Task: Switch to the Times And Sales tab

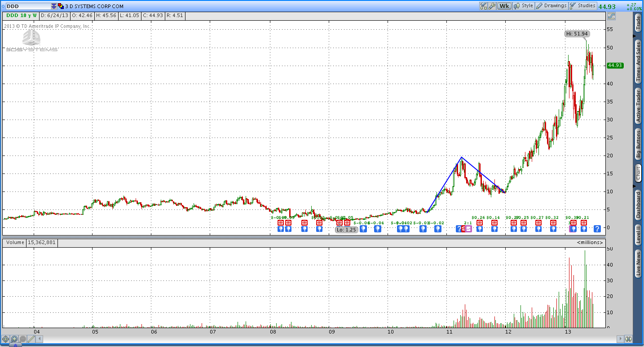Action: (x=638, y=62)
